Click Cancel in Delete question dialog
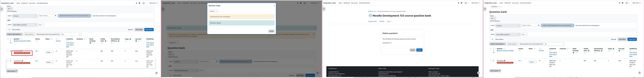This screenshot has width=644, height=78. 412,50
